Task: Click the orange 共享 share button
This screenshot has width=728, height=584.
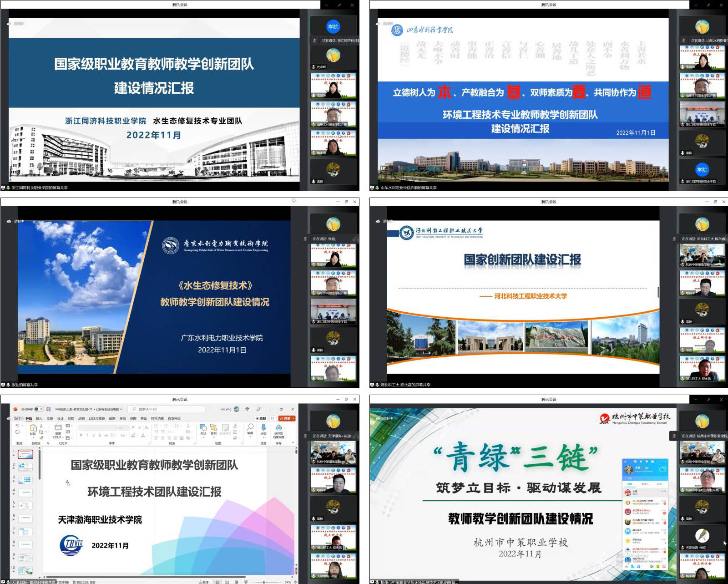Action: tap(287, 418)
